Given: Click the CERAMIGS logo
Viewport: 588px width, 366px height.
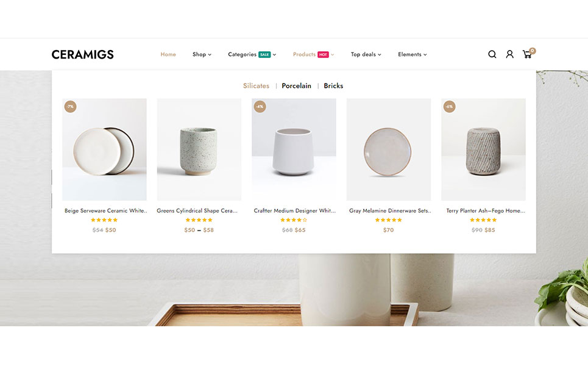Looking at the screenshot, I should [x=83, y=54].
